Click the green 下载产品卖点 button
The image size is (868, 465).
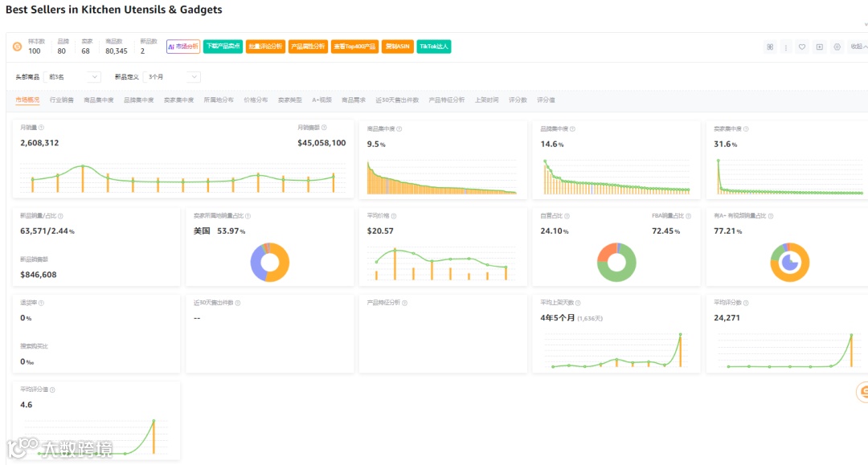(223, 47)
